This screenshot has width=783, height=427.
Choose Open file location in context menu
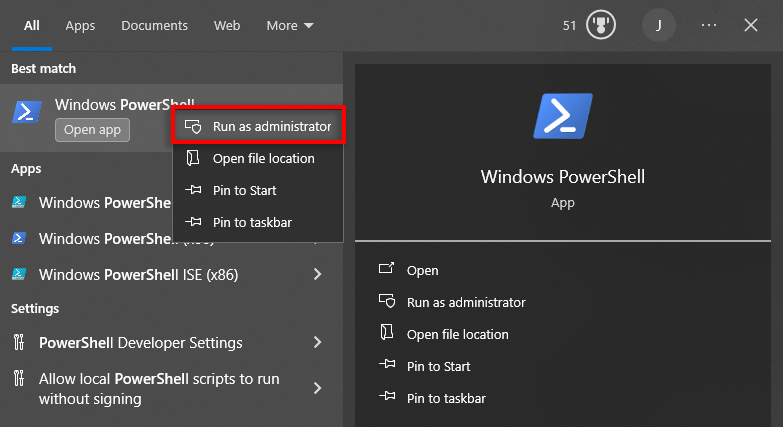(x=263, y=158)
